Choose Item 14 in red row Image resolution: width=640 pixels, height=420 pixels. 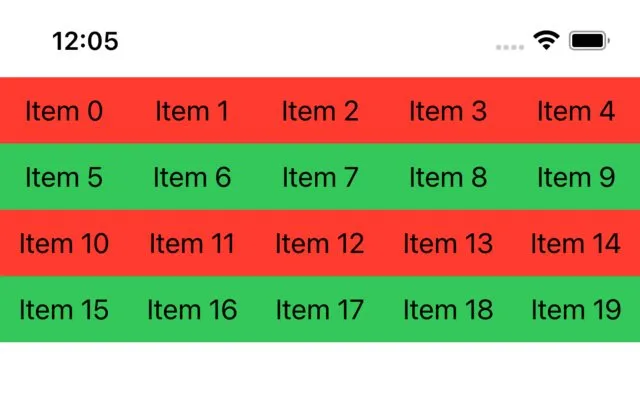tap(576, 243)
